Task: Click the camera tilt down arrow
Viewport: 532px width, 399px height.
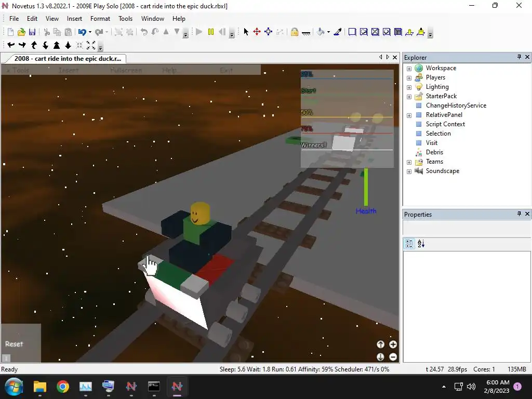Action: pos(45,45)
